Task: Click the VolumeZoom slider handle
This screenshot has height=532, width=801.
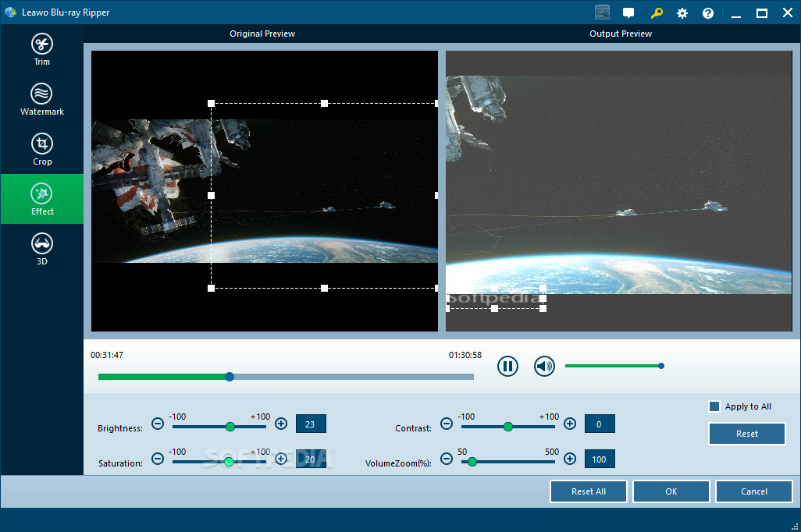Action: [x=472, y=462]
